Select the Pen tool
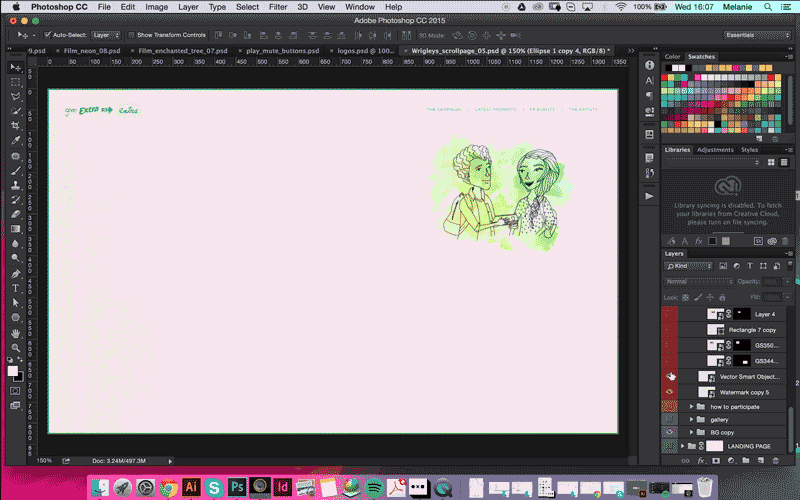800x500 pixels. point(16,273)
